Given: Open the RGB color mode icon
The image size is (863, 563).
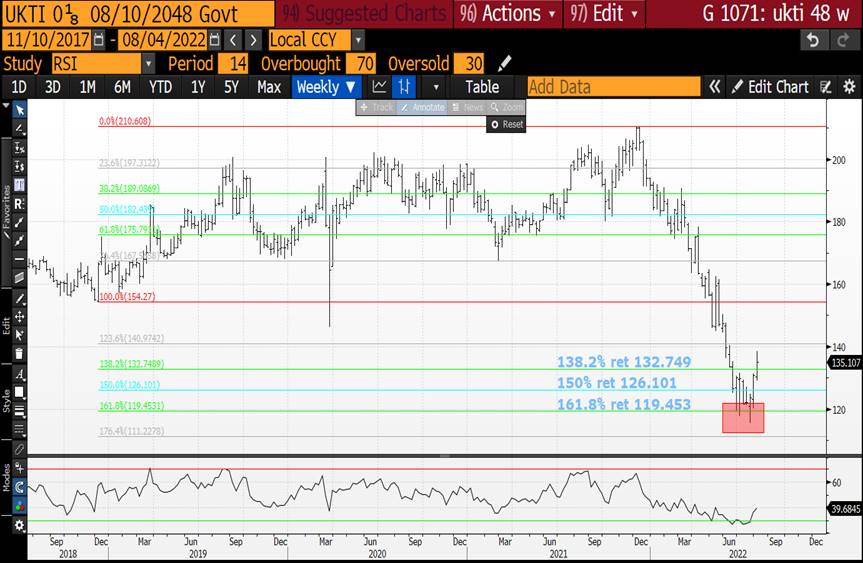Looking at the screenshot, I should [x=19, y=506].
